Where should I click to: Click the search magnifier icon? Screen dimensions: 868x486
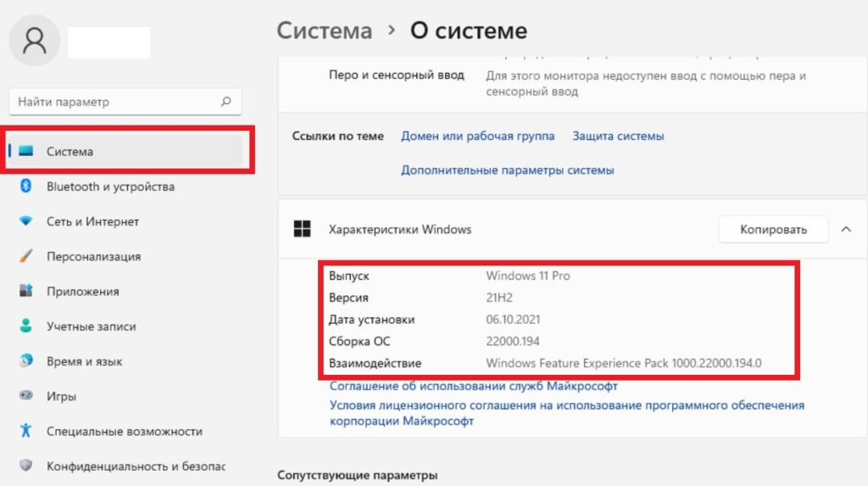[x=225, y=102]
